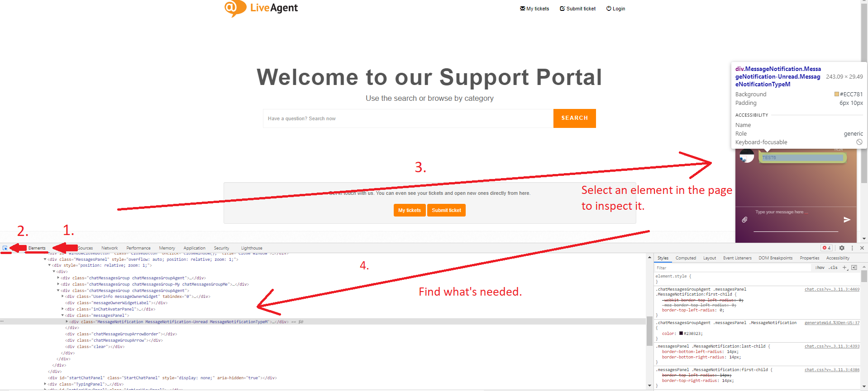
Task: Click the paperclip attachment icon in chat
Action: coord(744,220)
